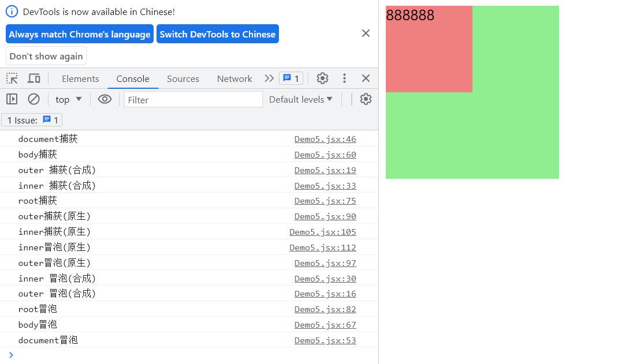Click inside the console Filter field

[x=193, y=99]
